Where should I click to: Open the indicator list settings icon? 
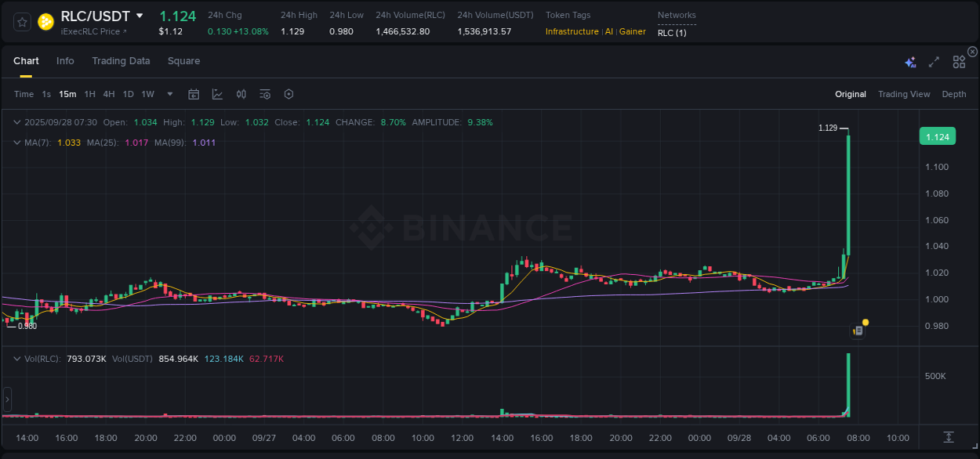pos(265,93)
